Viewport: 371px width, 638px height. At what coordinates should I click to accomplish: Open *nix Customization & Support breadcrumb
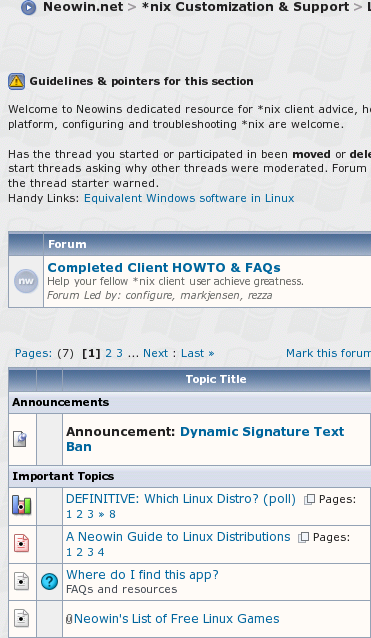coord(245,7)
